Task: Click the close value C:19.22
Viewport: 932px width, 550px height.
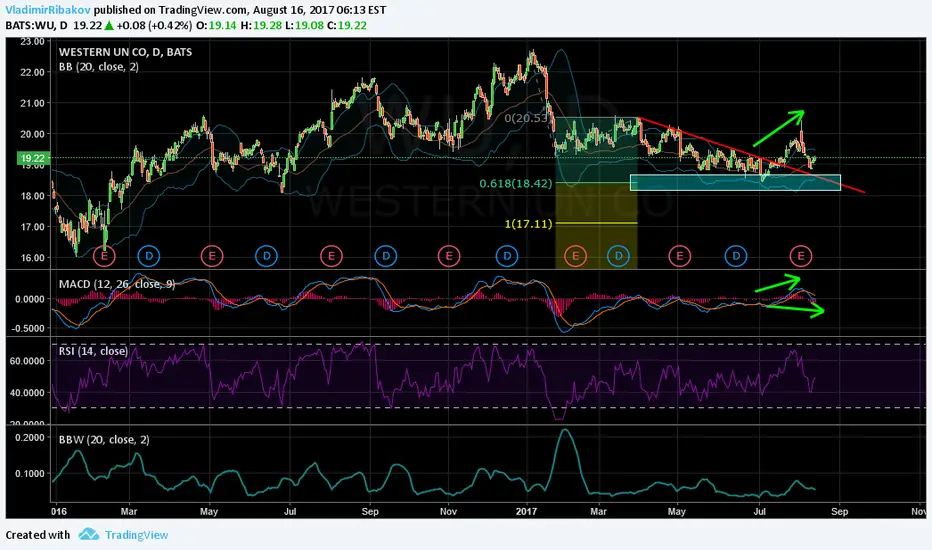Action: click(347, 26)
